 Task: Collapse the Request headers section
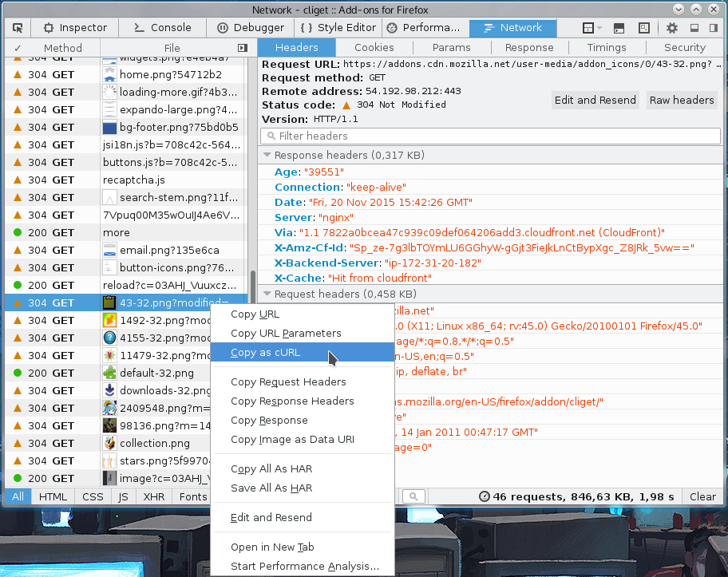pyautogui.click(x=267, y=294)
